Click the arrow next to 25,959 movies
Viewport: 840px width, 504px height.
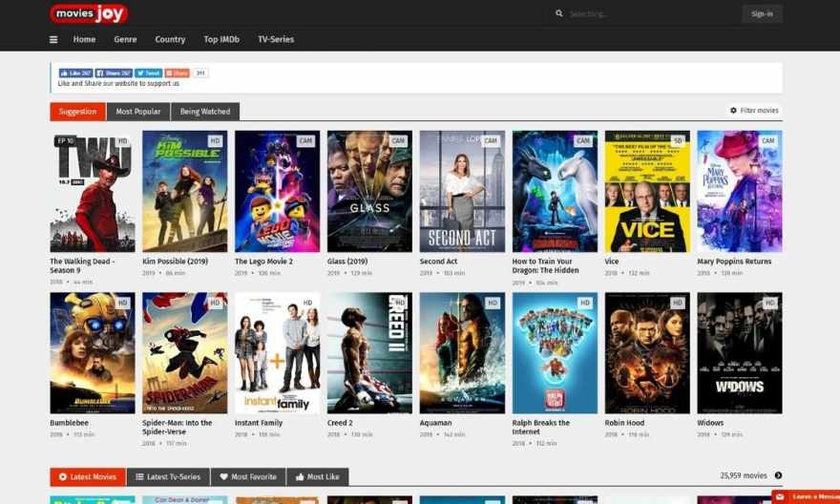point(778,475)
